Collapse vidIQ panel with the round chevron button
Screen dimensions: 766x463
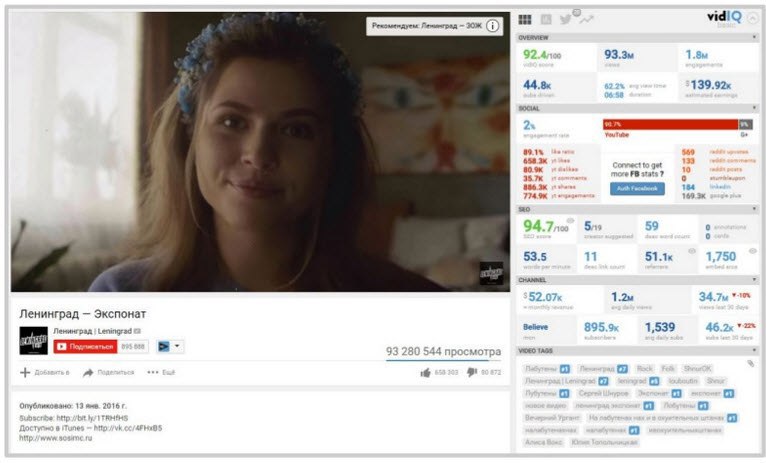753,18
